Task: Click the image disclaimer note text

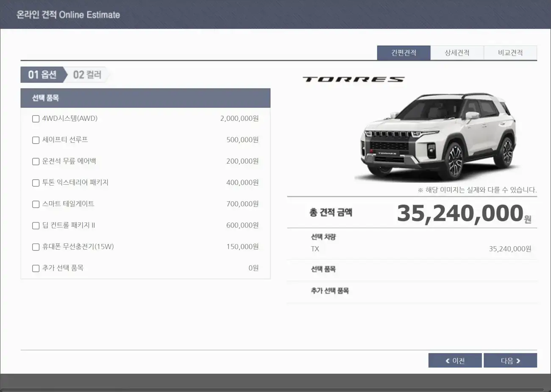Action: coord(477,190)
